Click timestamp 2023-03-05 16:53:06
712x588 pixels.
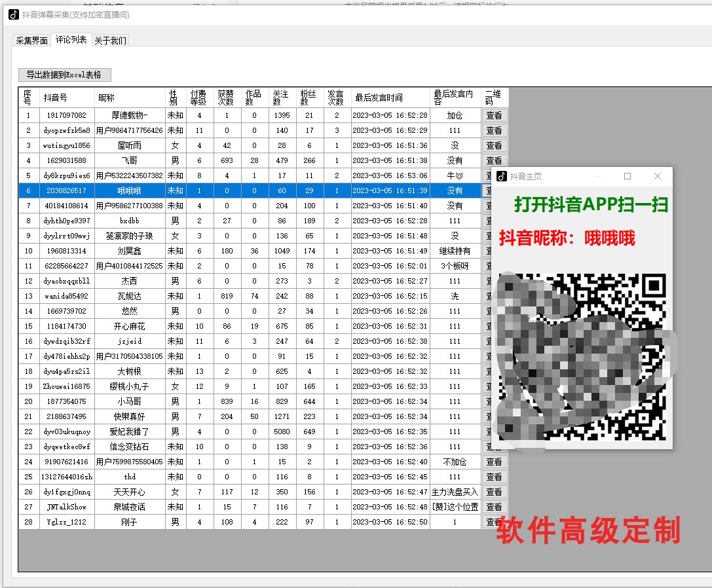pyautogui.click(x=390, y=175)
